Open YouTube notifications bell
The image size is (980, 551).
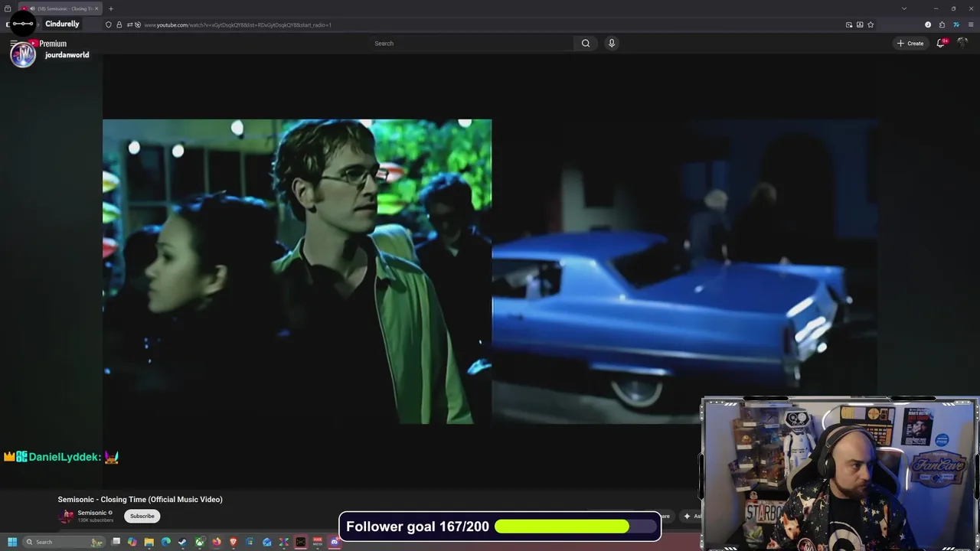coord(941,43)
